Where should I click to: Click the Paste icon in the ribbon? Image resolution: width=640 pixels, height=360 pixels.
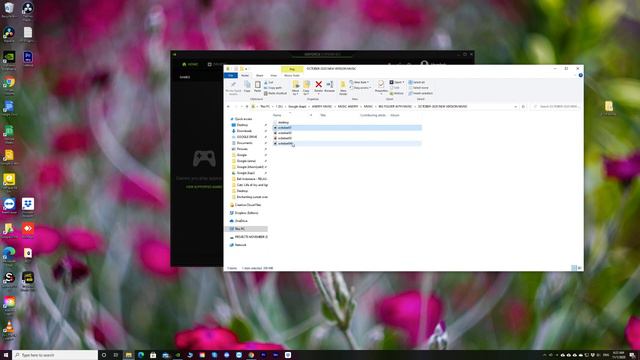tap(257, 87)
